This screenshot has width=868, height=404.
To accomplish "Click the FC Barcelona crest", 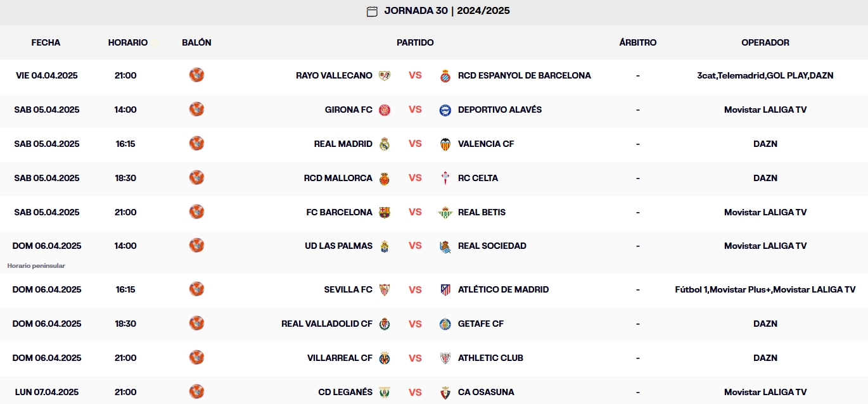I will click(x=385, y=211).
